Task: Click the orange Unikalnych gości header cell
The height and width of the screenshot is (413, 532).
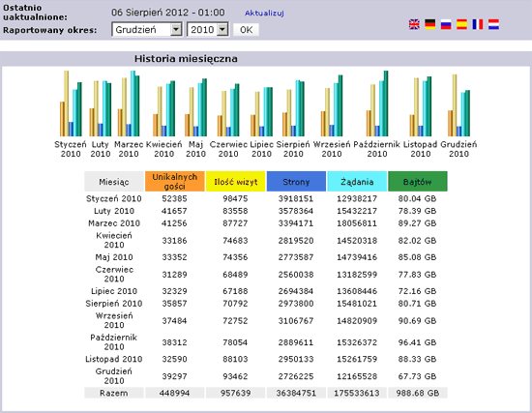Action: pyautogui.click(x=174, y=182)
